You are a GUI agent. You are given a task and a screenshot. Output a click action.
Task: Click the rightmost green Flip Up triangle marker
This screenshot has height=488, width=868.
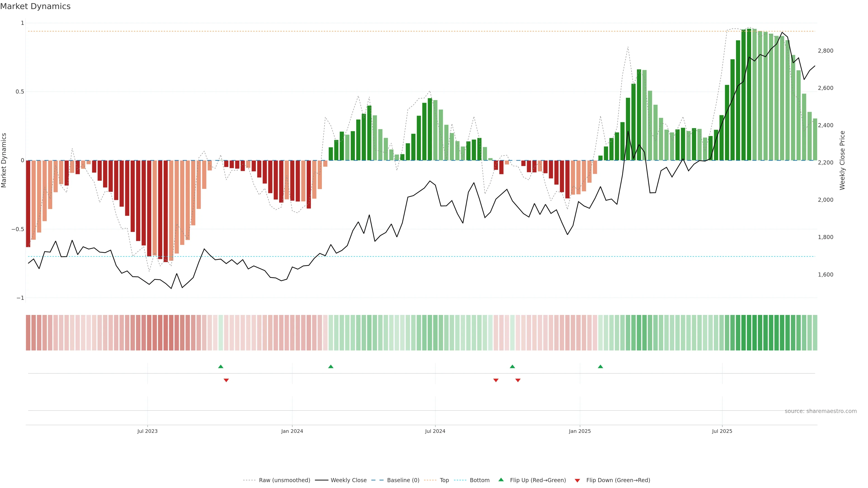600,366
